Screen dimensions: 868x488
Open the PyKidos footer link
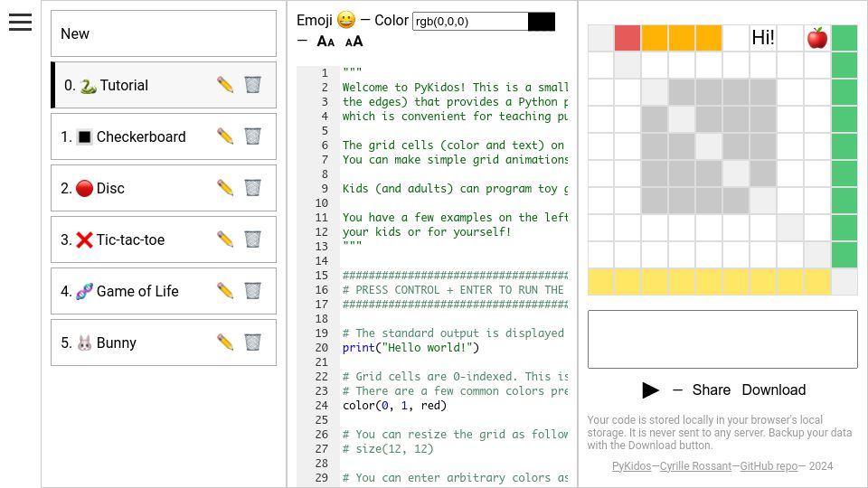point(631,466)
